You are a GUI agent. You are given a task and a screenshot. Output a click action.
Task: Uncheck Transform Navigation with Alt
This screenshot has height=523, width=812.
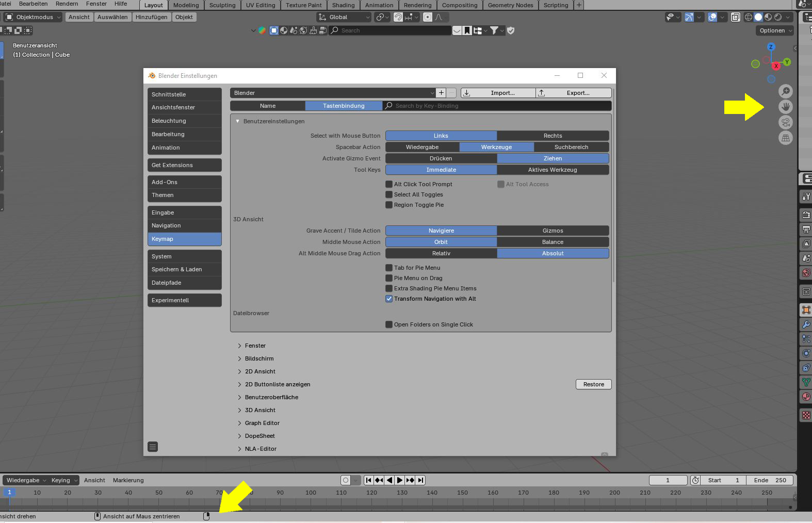[x=389, y=299]
